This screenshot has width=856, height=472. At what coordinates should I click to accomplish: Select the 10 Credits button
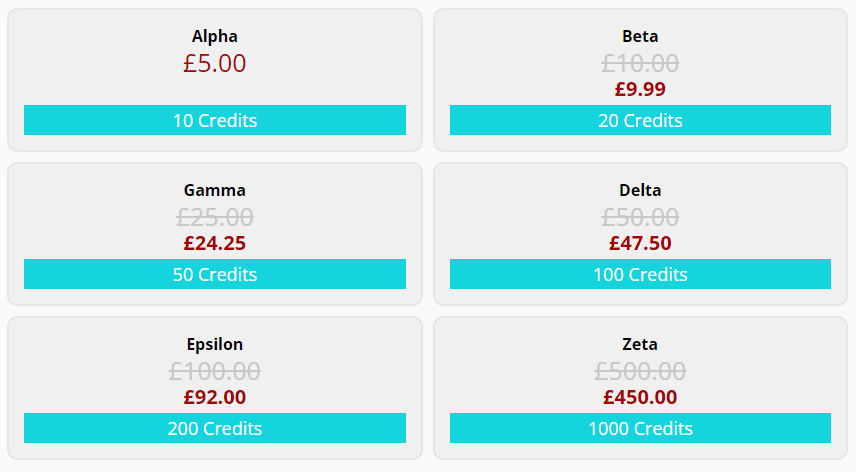(x=215, y=120)
